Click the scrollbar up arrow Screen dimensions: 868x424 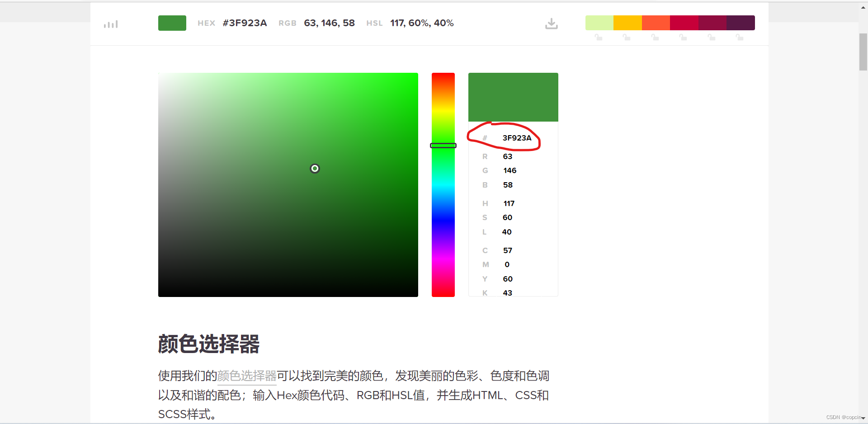[x=863, y=7]
